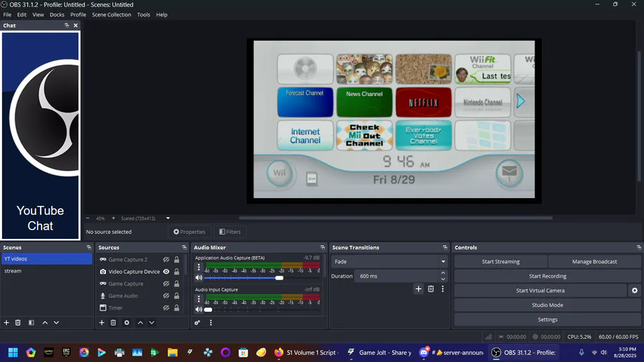The image size is (644, 362).
Task: Select the Timer source row
Action: click(140, 308)
